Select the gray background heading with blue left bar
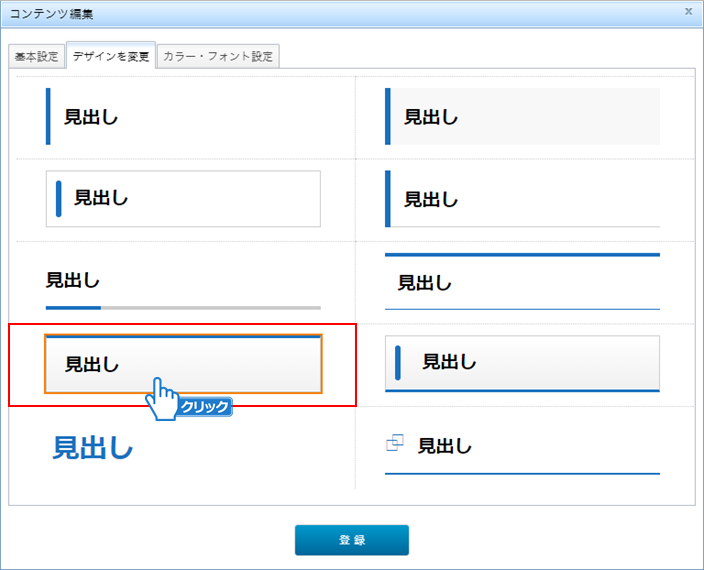The width and height of the screenshot is (704, 570). click(x=522, y=117)
